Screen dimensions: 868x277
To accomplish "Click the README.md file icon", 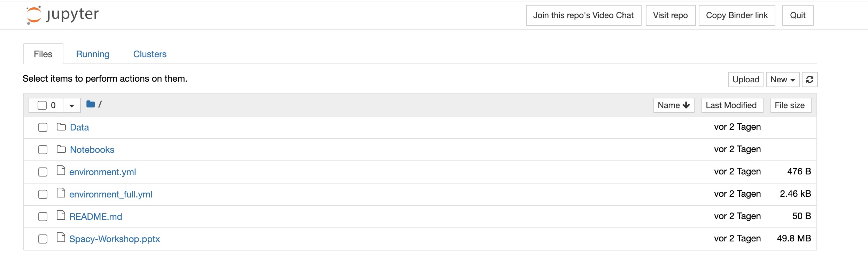I will pos(61,215).
